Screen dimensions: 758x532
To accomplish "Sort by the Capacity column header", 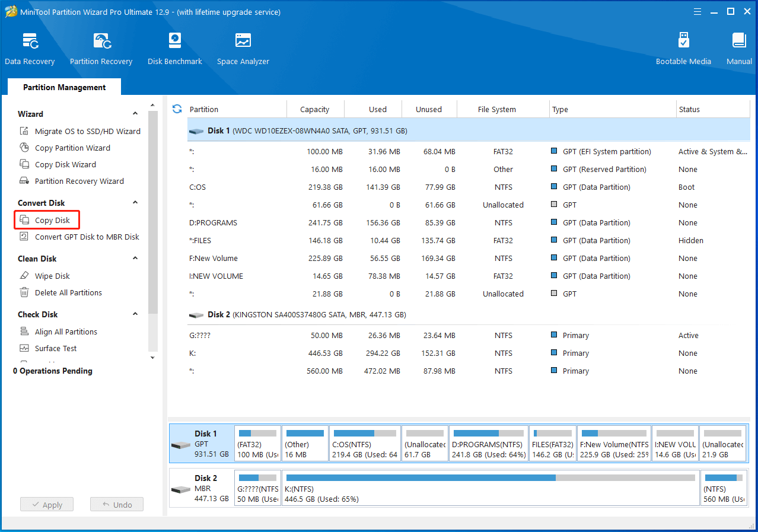I will [315, 109].
